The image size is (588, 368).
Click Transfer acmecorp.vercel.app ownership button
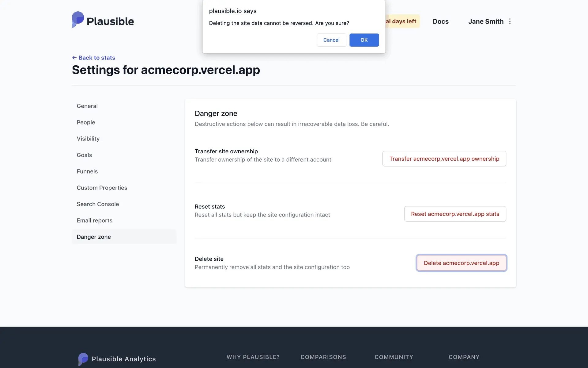point(444,159)
